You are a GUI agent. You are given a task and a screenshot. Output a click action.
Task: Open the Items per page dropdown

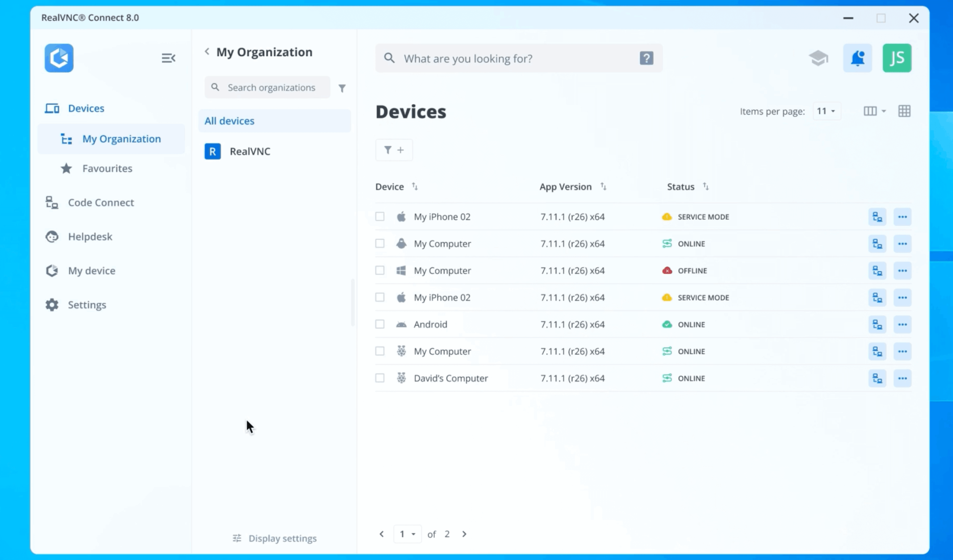pos(826,111)
